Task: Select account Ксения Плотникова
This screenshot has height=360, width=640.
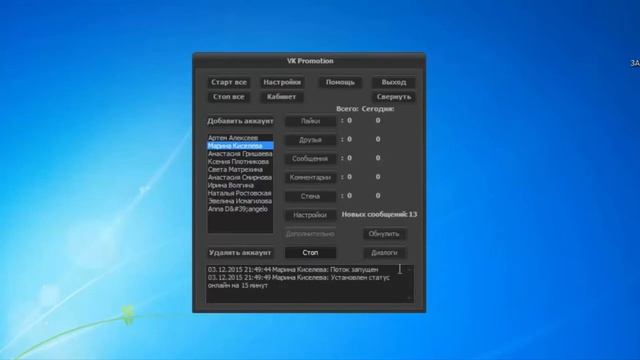Action: (x=240, y=162)
